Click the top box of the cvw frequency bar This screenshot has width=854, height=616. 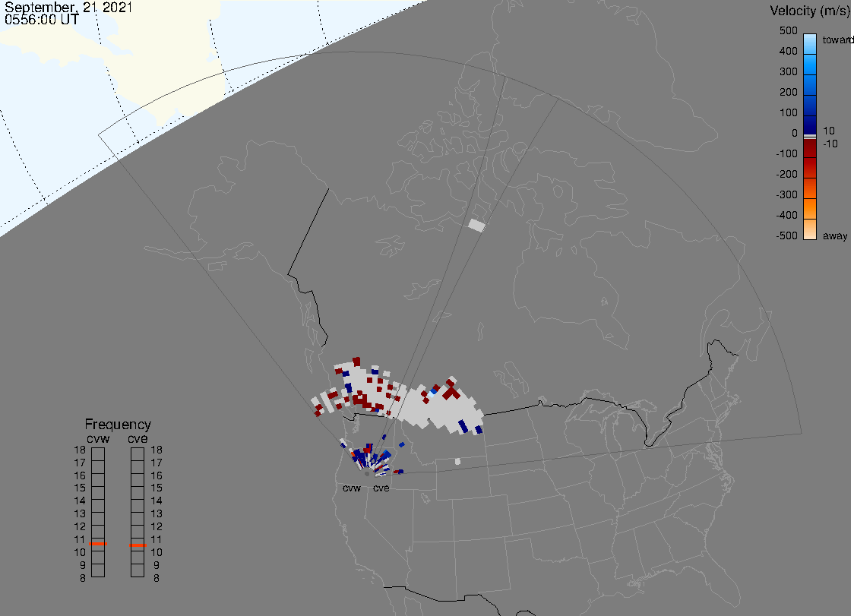[x=98, y=453]
